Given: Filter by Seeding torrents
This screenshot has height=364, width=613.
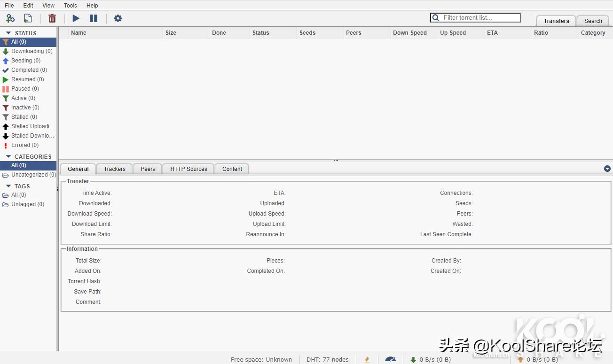Looking at the screenshot, I should pyautogui.click(x=28, y=61).
